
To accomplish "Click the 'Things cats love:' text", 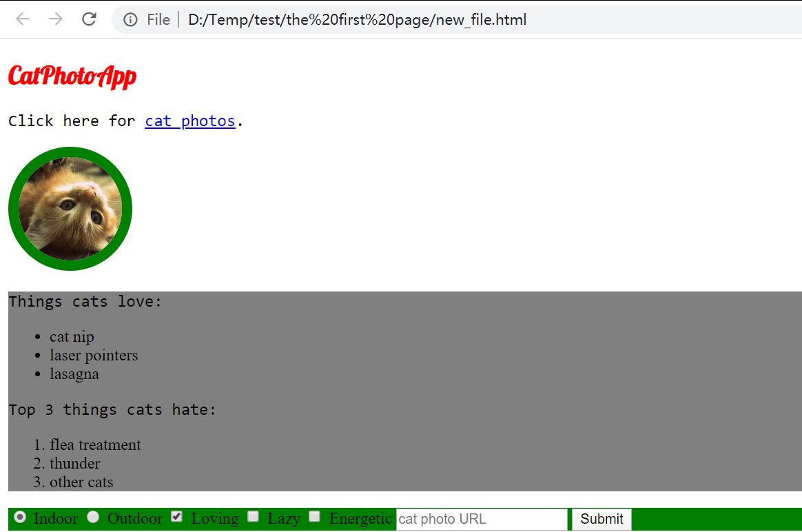I will (85, 301).
